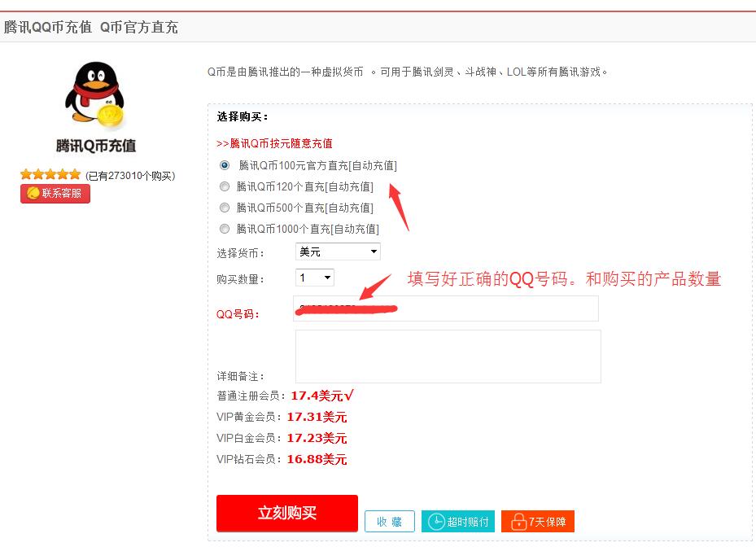This screenshot has width=756, height=560.
Task: Click the coin icon on 联系客服 button
Action: (x=33, y=194)
